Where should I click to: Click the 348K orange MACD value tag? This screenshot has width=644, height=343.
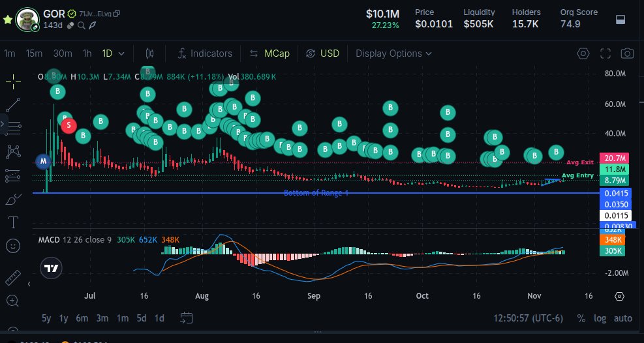pos(613,239)
